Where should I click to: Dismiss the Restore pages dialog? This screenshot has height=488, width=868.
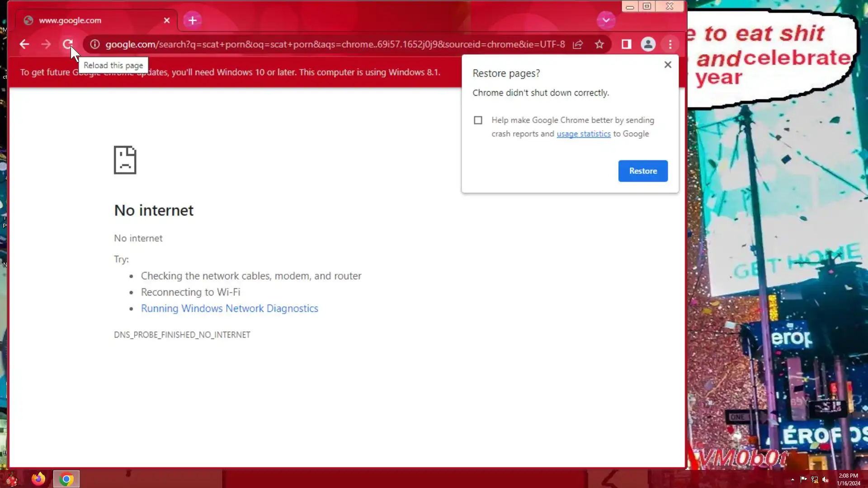667,65
